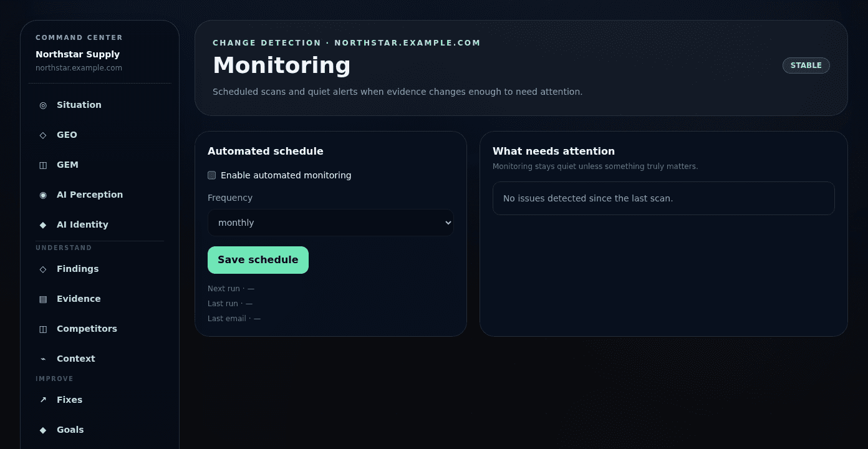This screenshot has height=449, width=868.
Task: Click the Fixes arrow icon
Action: pos(43,400)
